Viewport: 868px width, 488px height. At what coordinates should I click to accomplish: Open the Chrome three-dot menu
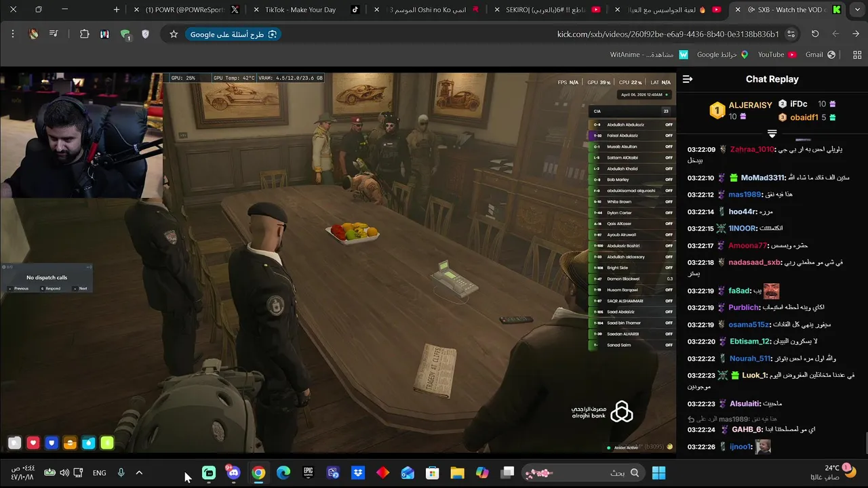click(12, 34)
